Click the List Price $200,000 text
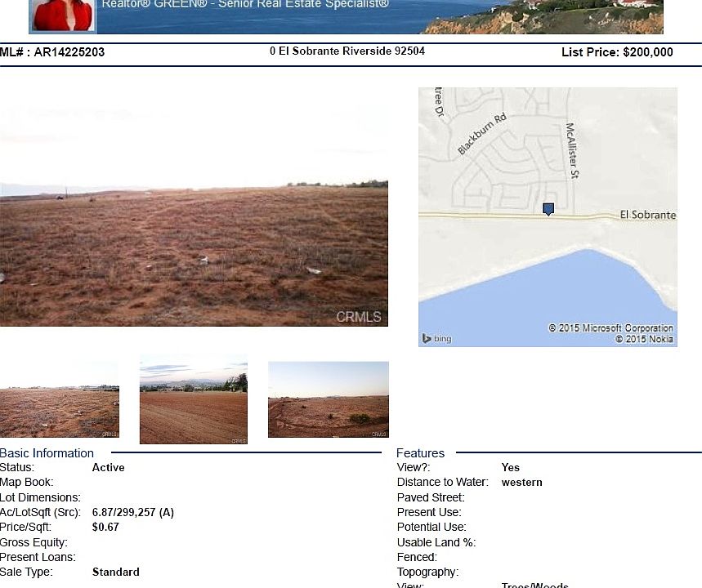Image resolution: width=702 pixels, height=588 pixels. point(617,52)
